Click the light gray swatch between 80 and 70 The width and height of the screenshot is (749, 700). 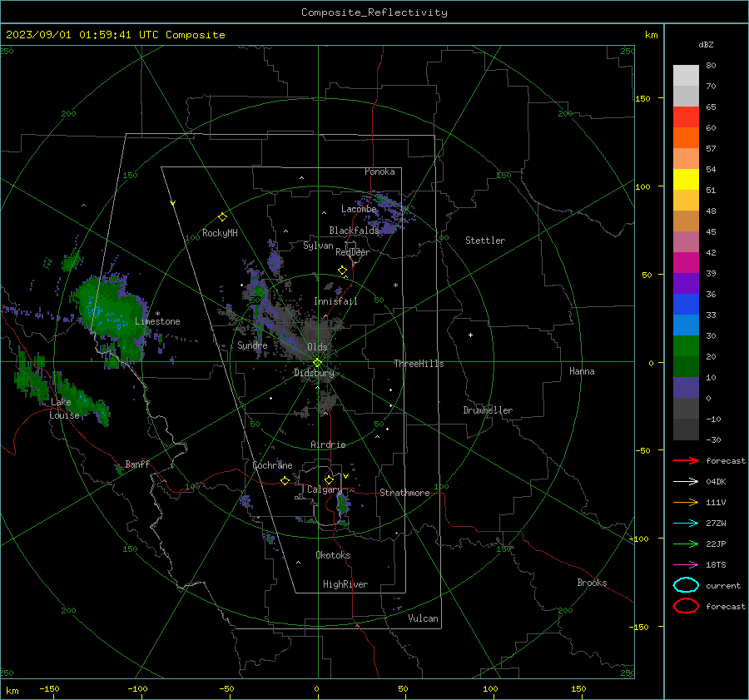tap(686, 76)
